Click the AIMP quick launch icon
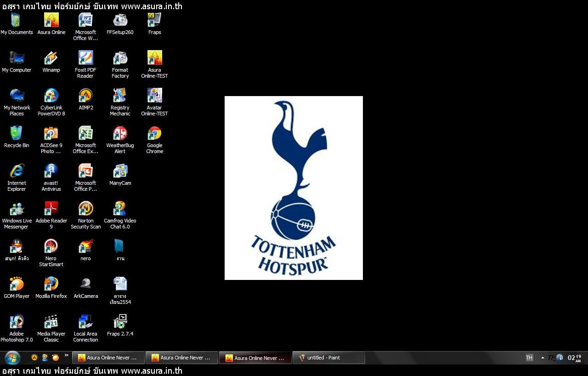The width and height of the screenshot is (588, 376). (x=34, y=357)
